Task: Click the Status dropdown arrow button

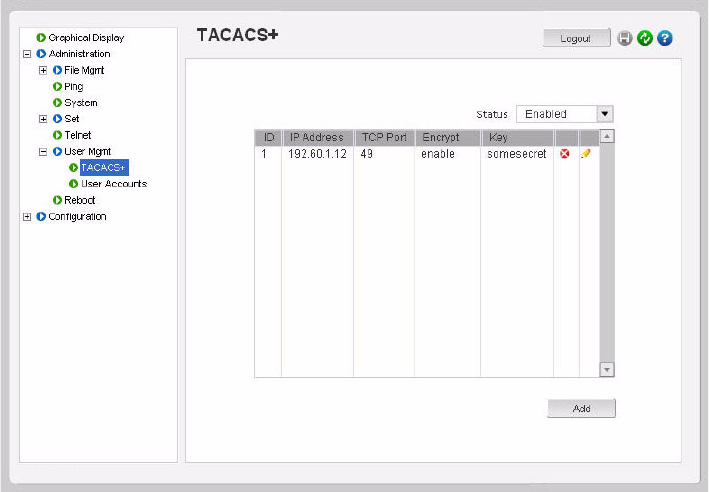Action: pos(605,114)
